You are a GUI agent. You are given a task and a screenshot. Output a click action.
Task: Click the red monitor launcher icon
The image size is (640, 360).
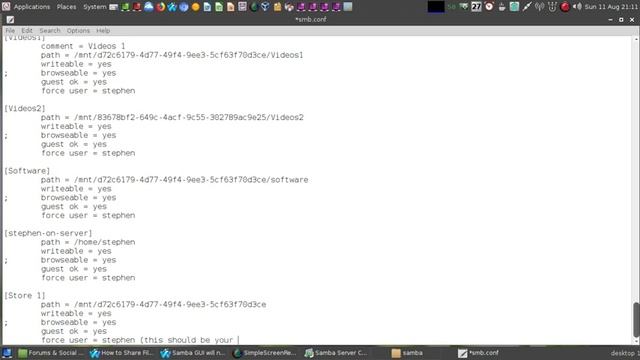(137, 7)
